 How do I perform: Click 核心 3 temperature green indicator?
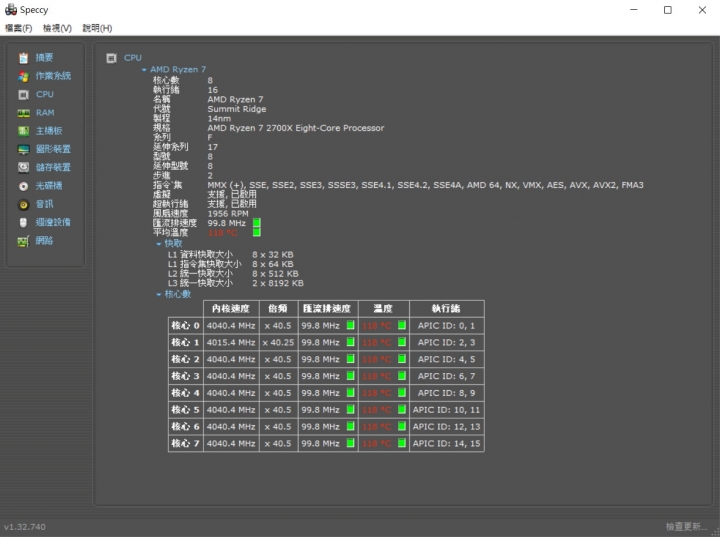pos(402,376)
